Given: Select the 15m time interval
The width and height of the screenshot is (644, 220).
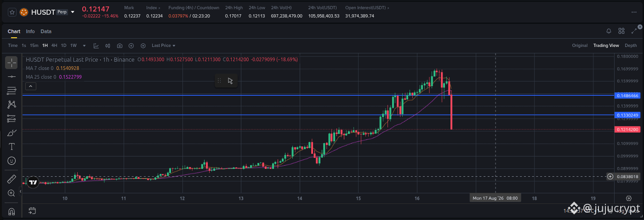Looking at the screenshot, I should [x=34, y=46].
